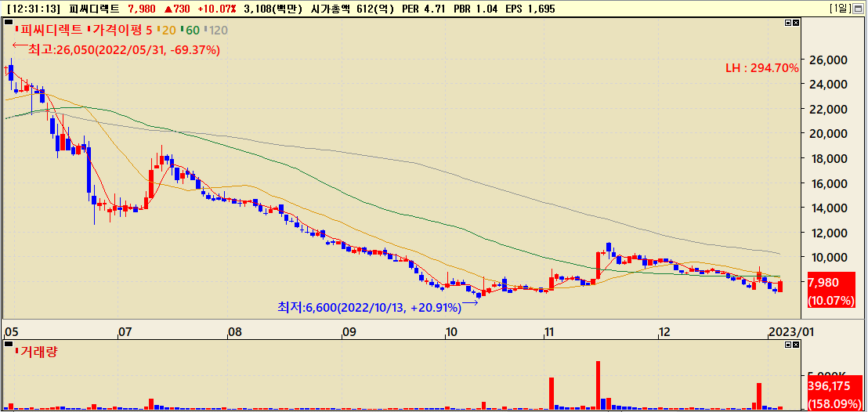
Task: Maximize the price chart pane
Action: coord(788,23)
